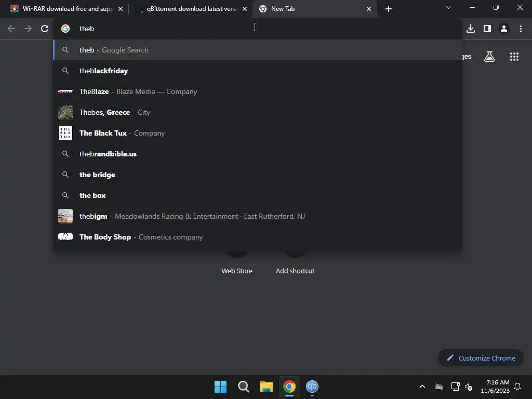The width and height of the screenshot is (532, 399).
Task: Close the WinRAR download tab
Action: pos(121,9)
